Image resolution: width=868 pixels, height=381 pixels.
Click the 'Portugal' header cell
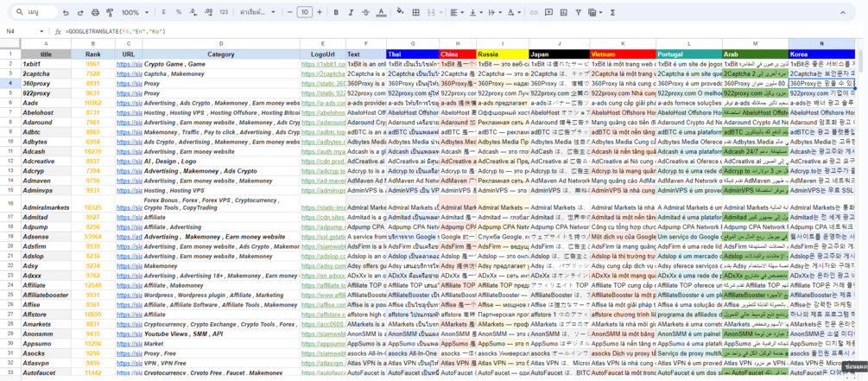point(689,54)
